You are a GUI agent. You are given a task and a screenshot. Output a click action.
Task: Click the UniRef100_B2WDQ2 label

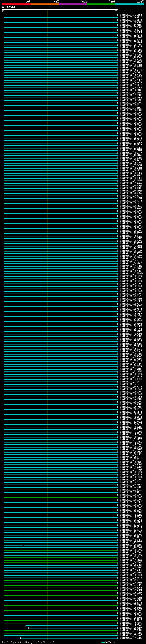(x=131, y=53)
